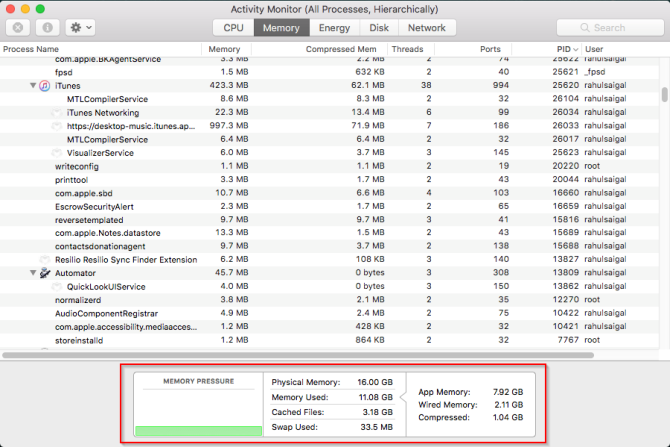Click the 423.3 MB memory value
The height and width of the screenshot is (447, 670).
tap(229, 85)
